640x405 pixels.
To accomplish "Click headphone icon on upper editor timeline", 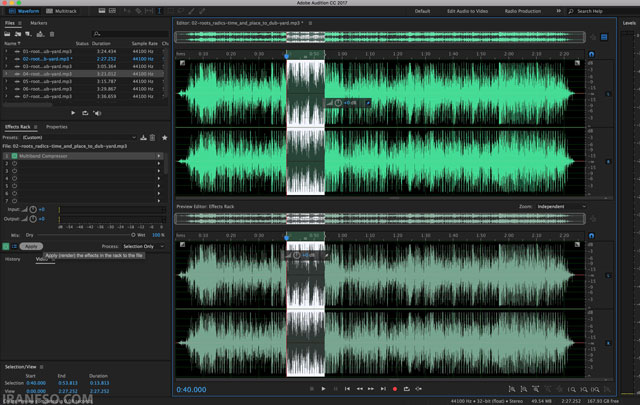I will tap(591, 54).
